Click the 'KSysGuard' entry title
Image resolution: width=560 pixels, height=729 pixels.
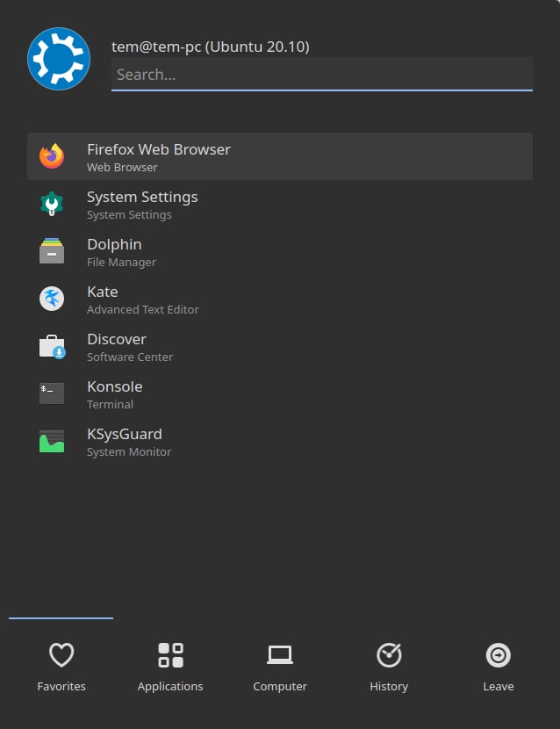(x=125, y=434)
